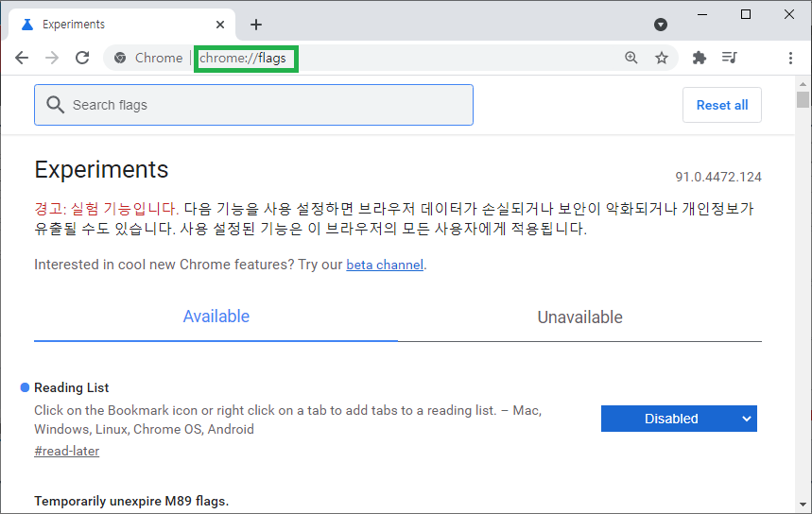Click the scrollbar up arrow
This screenshot has height=514, width=812.
pos(803,83)
